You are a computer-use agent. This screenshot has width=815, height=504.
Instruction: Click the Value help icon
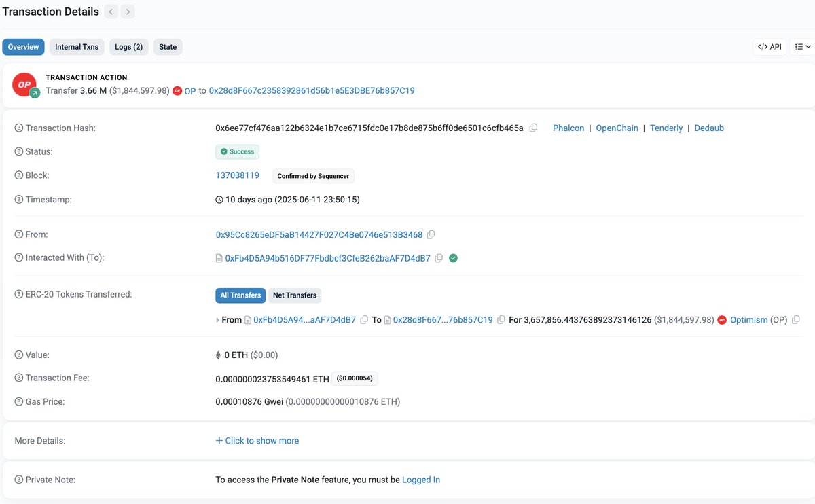tap(19, 355)
